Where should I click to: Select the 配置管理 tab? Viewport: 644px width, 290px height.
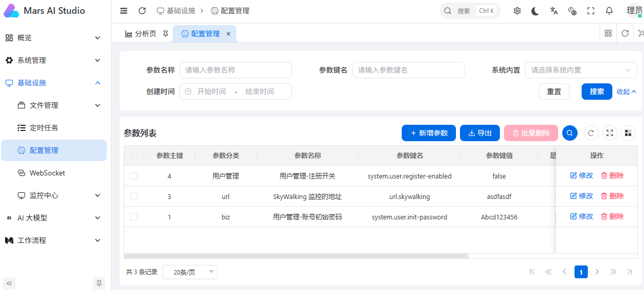pyautogui.click(x=205, y=34)
